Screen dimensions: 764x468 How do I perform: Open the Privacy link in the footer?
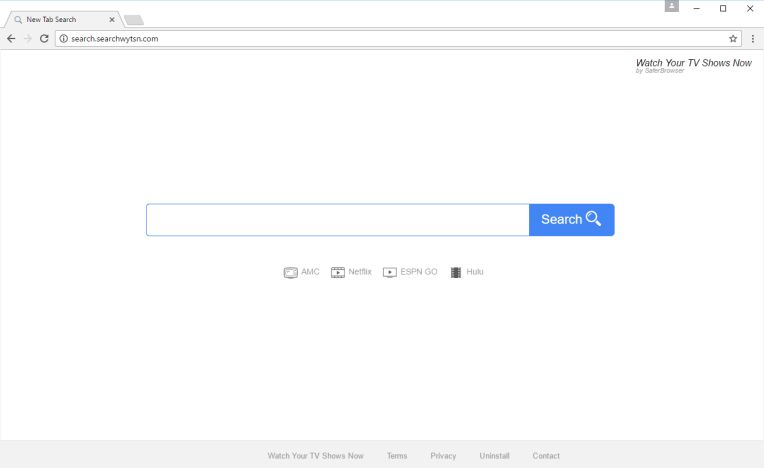[443, 456]
